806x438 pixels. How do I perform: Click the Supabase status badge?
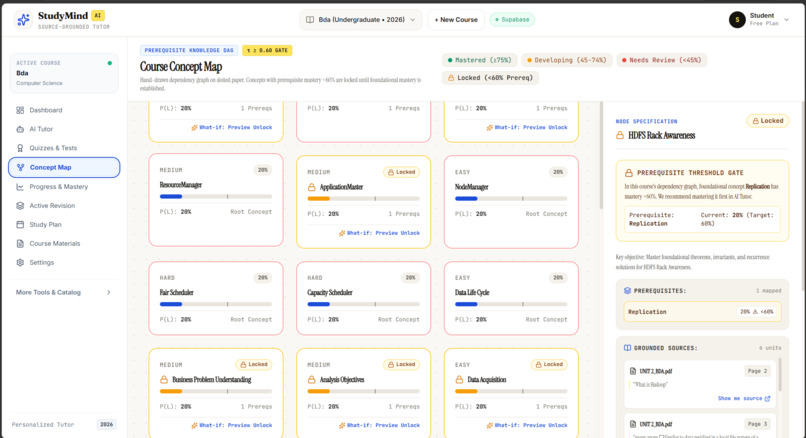[512, 20]
